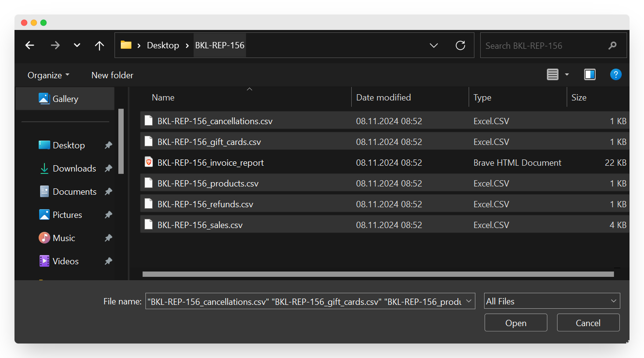Click the forward navigation arrow

click(55, 45)
